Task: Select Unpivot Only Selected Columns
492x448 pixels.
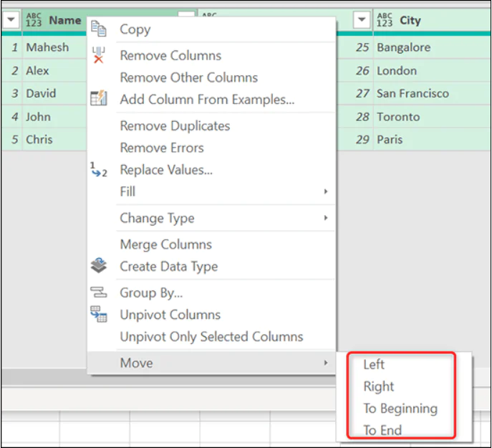Action: (211, 337)
